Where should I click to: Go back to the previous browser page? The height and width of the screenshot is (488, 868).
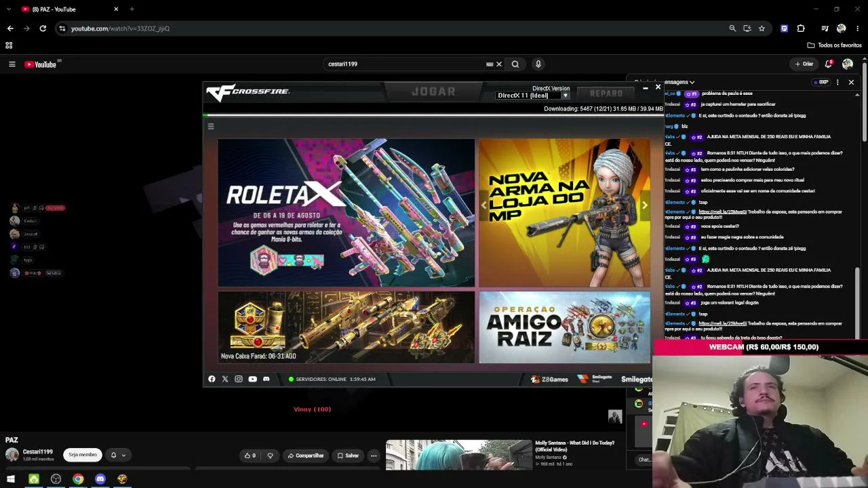(x=10, y=28)
